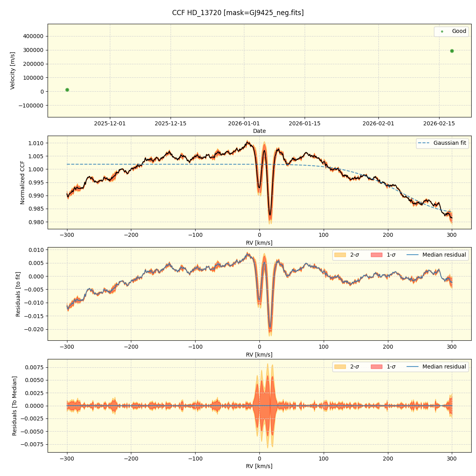Click the 'Velocity [m/s]' axis label
The height and width of the screenshot is (476, 476).
tap(13, 71)
